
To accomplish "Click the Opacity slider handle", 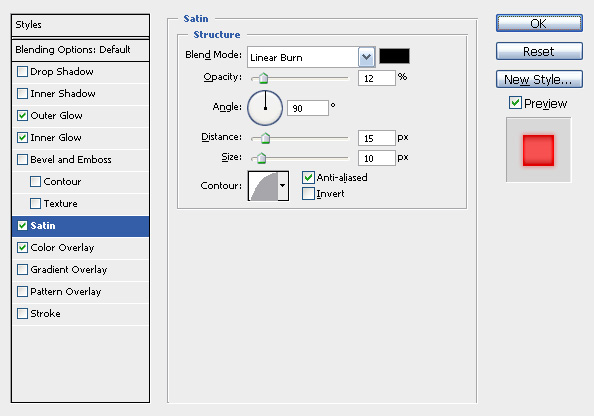I will coord(263,78).
